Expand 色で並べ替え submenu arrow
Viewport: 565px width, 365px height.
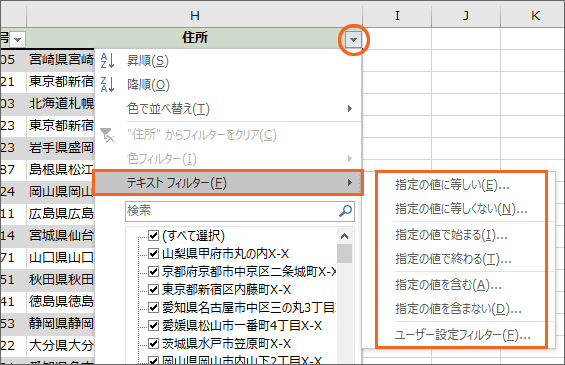pos(350,108)
